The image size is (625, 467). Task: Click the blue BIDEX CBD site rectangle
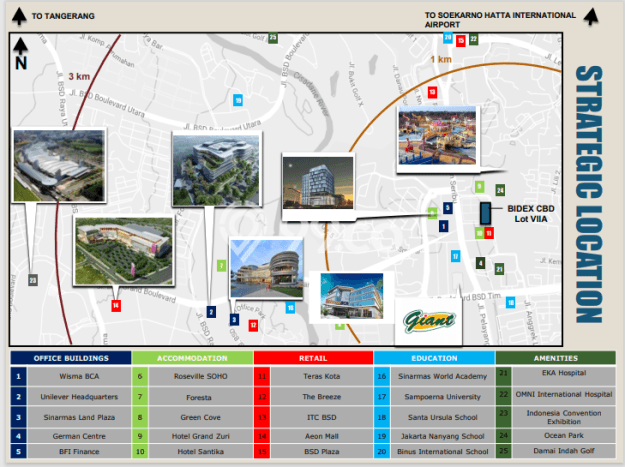(x=485, y=213)
